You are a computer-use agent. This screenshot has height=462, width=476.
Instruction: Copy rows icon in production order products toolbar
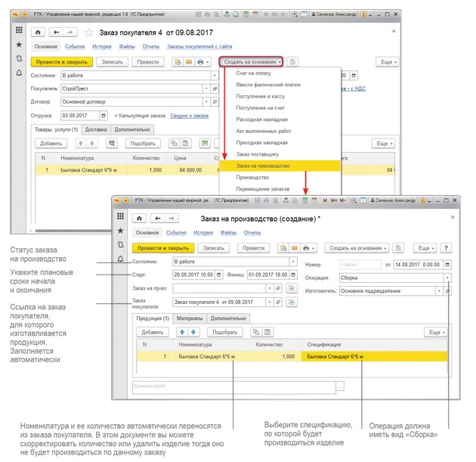click(x=256, y=332)
